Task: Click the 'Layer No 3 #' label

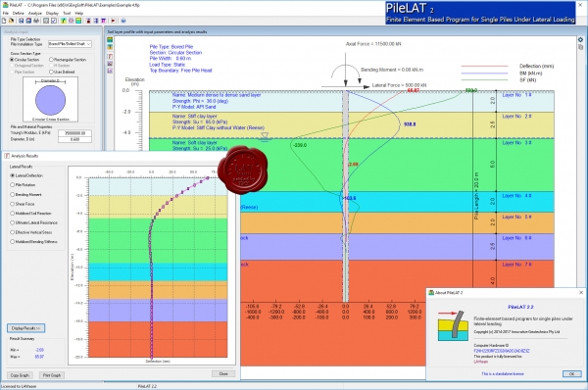Action: tap(516, 143)
